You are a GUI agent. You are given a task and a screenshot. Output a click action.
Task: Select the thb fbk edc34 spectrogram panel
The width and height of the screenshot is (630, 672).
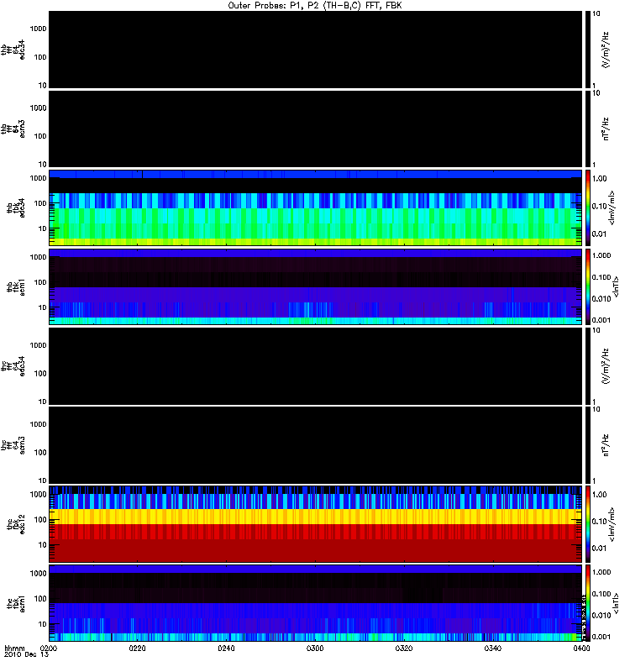[315, 207]
